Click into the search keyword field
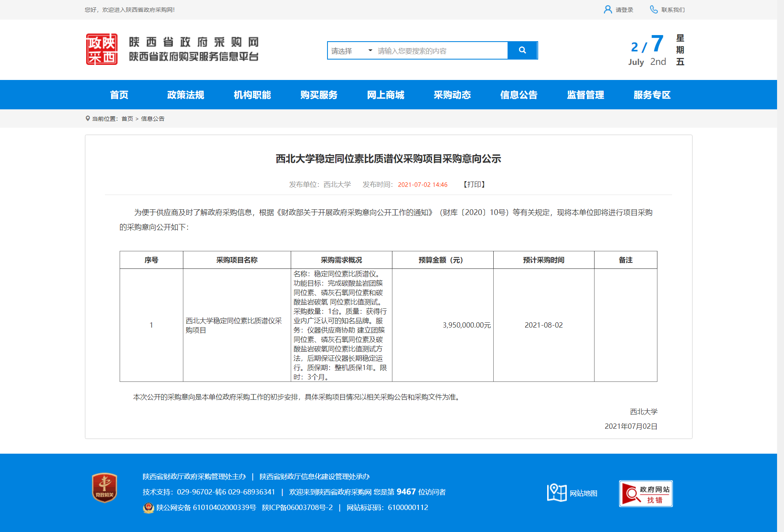This screenshot has width=784, height=532. coord(441,51)
